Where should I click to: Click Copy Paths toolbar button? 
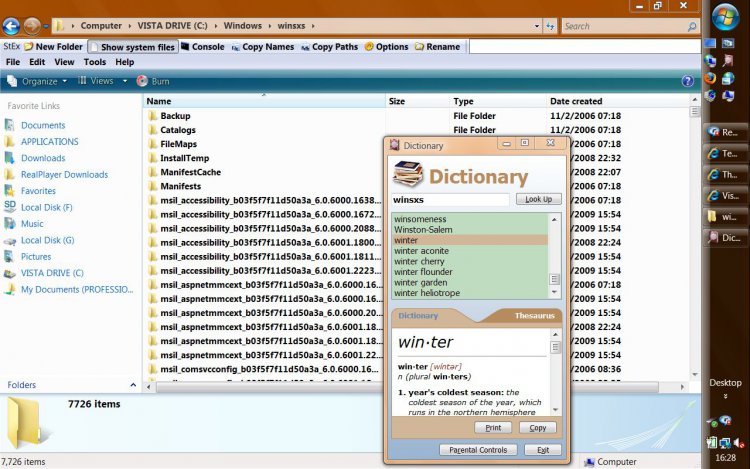pos(330,46)
